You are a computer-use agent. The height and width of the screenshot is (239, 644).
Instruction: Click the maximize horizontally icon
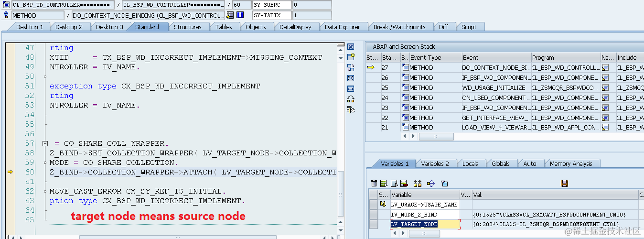tap(351, 88)
